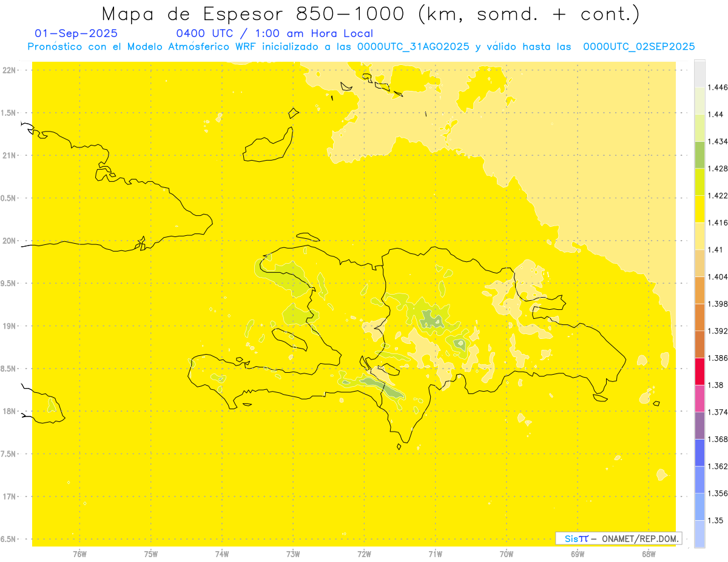Select the purple legend swatch between 1.368 and 1.374
This screenshot has width=728, height=562.
pyautogui.click(x=699, y=426)
